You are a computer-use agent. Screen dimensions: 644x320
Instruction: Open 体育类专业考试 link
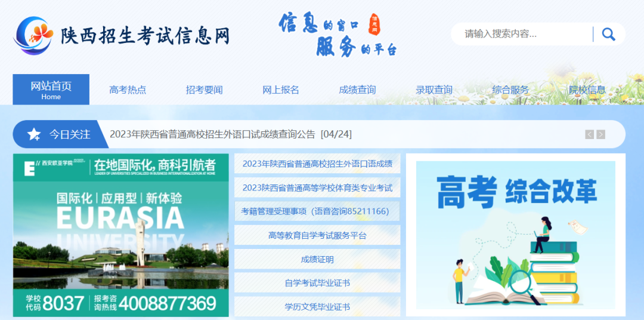click(x=317, y=187)
